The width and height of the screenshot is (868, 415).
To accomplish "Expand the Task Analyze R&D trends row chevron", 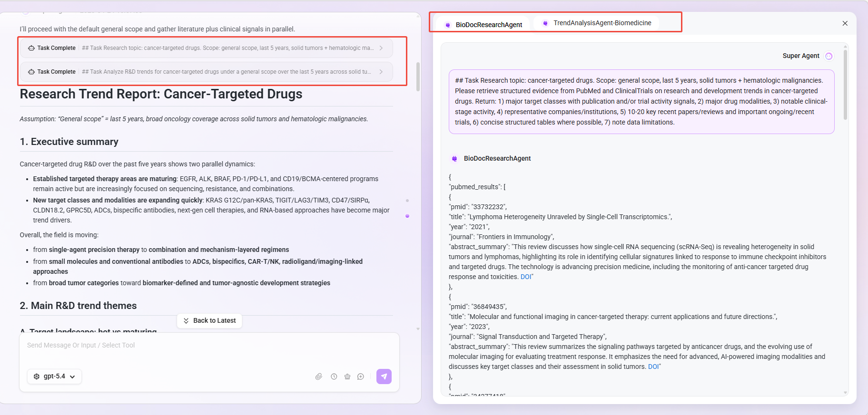I will click(x=381, y=72).
